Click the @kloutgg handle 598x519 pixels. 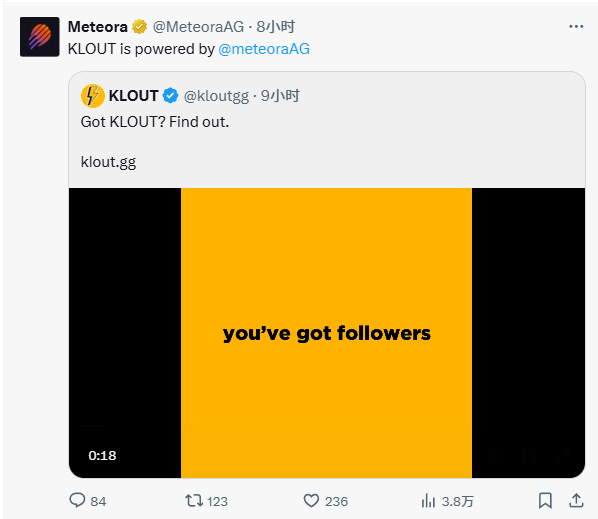216,96
